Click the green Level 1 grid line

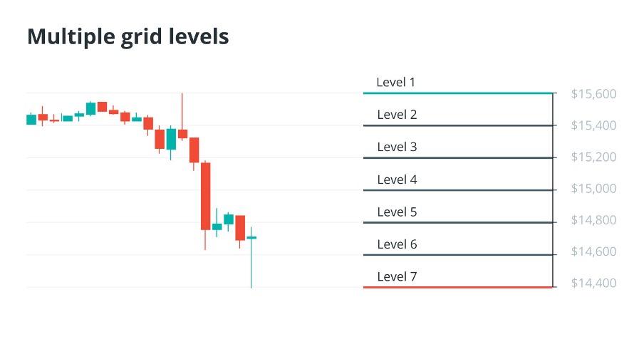[457, 93]
